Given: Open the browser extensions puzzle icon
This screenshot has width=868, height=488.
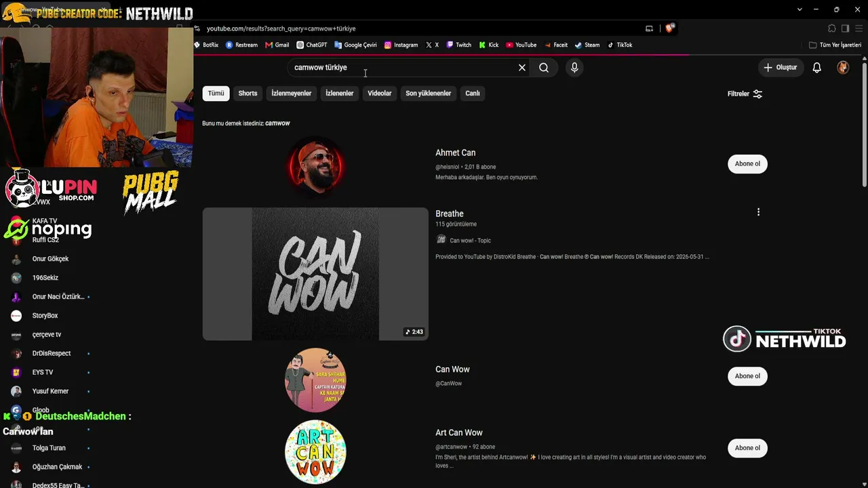Looking at the screenshot, I should coord(832,28).
